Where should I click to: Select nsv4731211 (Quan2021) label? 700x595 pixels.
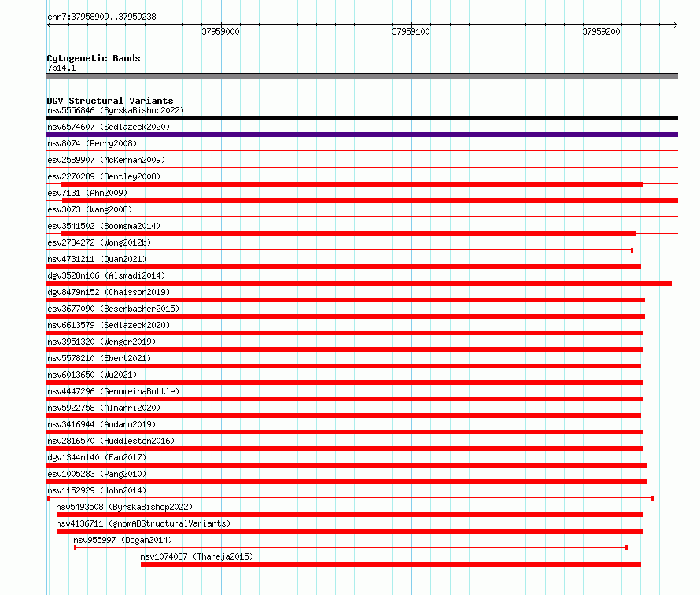tap(97, 259)
